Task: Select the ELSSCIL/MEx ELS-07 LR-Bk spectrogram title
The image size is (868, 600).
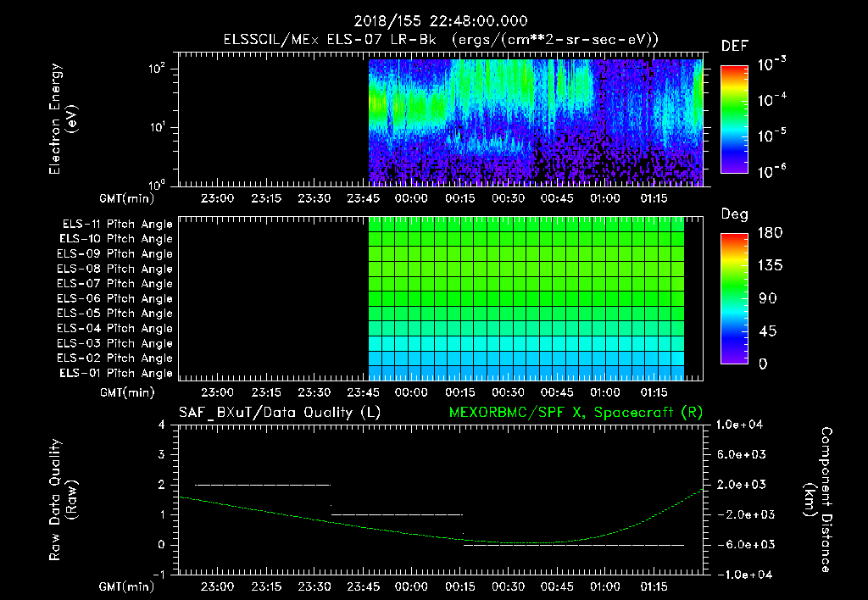Action: (x=441, y=40)
